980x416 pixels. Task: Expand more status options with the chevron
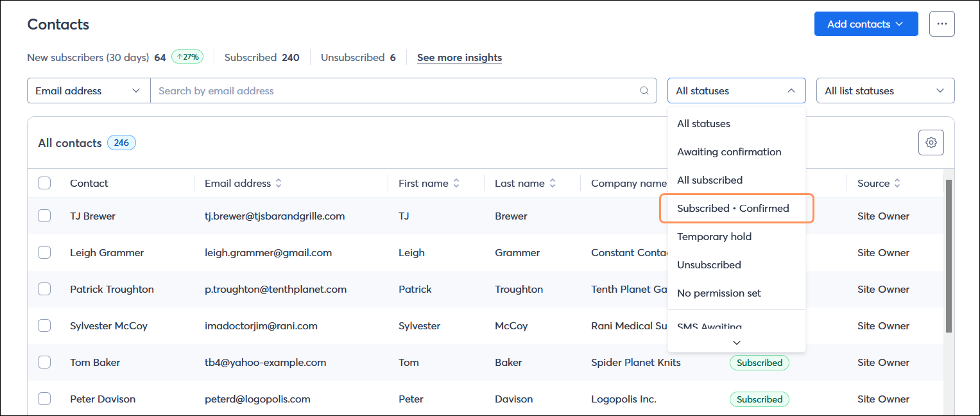[x=736, y=342]
